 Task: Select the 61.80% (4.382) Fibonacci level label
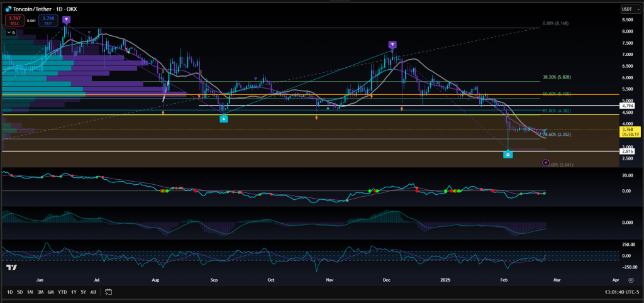557,111
